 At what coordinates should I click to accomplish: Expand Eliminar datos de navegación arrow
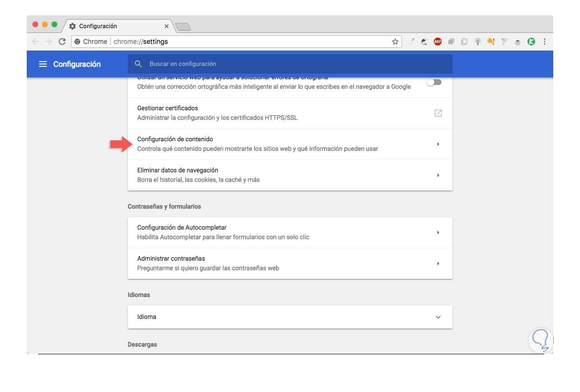click(438, 175)
